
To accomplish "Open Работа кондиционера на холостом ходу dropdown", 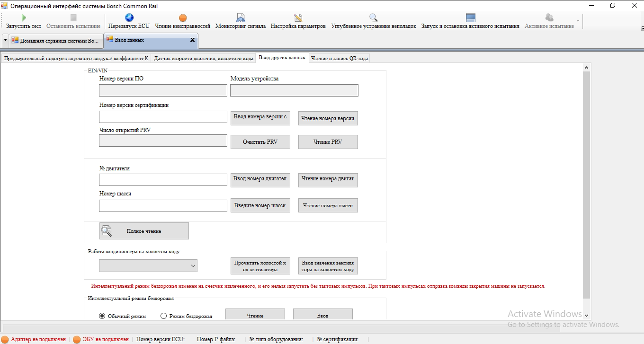I will point(148,266).
